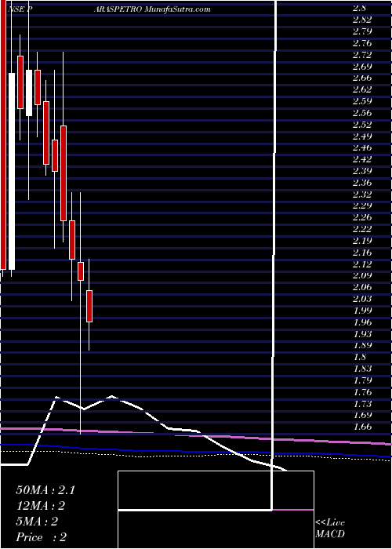The height and width of the screenshot is (549, 392).
Task: Click the 1.89 price axis label
Action: tap(362, 345)
